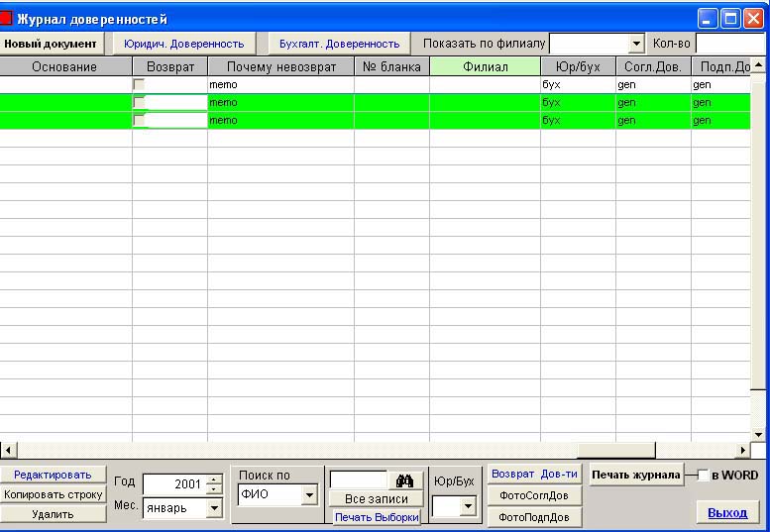This screenshot has width=770, height=532.
Task: Tick the Возврат checkbox in first green row
Action: (139, 102)
